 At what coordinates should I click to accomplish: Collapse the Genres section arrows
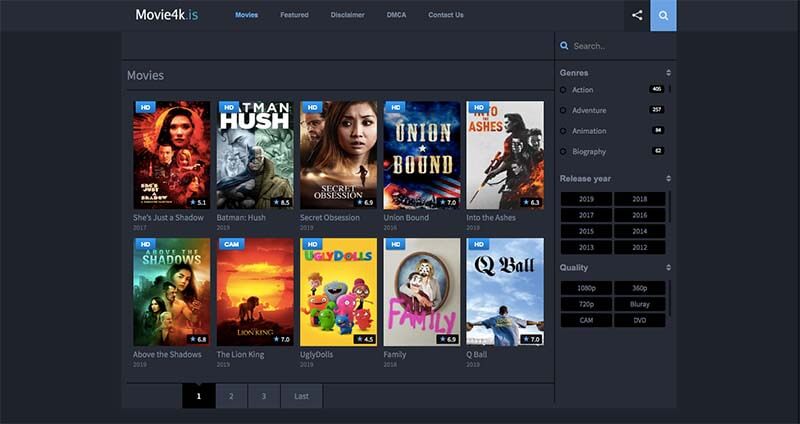pyautogui.click(x=668, y=73)
